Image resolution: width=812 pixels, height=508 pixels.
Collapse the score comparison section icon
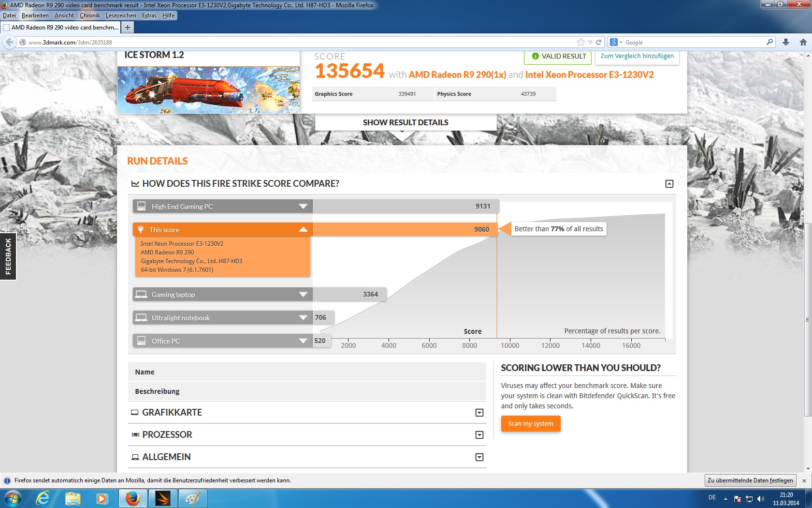(x=669, y=184)
